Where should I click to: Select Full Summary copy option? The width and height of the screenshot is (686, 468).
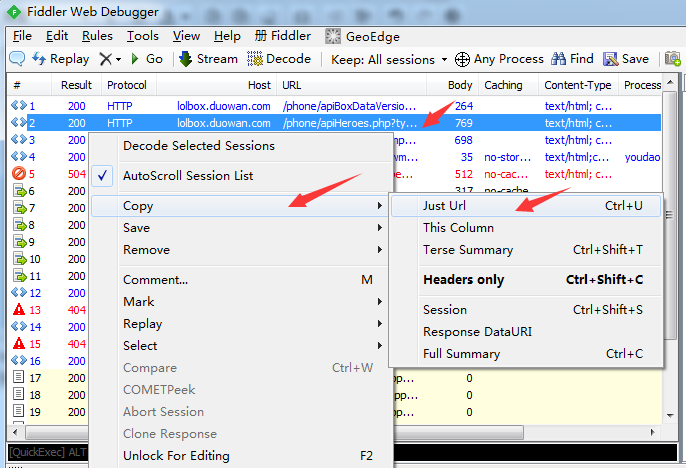[x=526, y=353]
